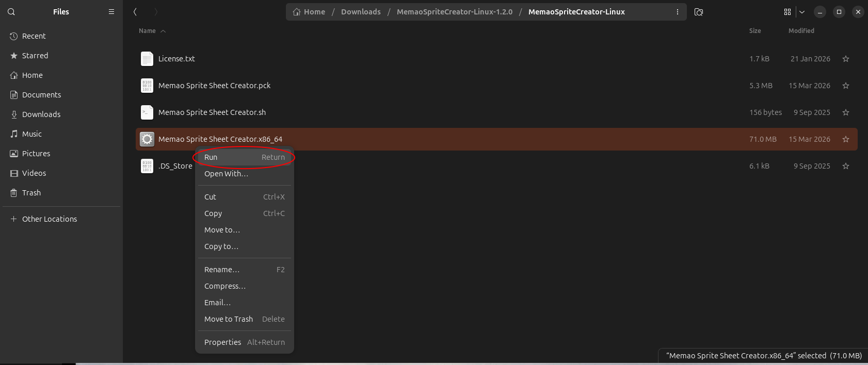Click the x86_64 executable gear icon
Viewport: 868px width, 365px height.
pyautogui.click(x=147, y=139)
